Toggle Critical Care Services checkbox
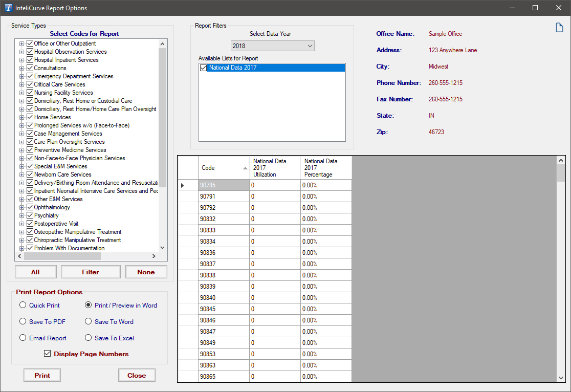 tap(30, 84)
